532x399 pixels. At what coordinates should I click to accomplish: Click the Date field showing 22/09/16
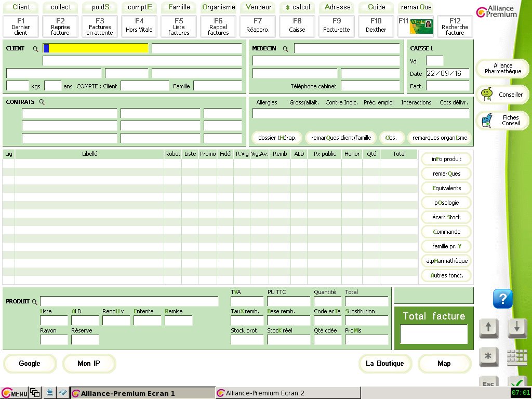point(448,73)
